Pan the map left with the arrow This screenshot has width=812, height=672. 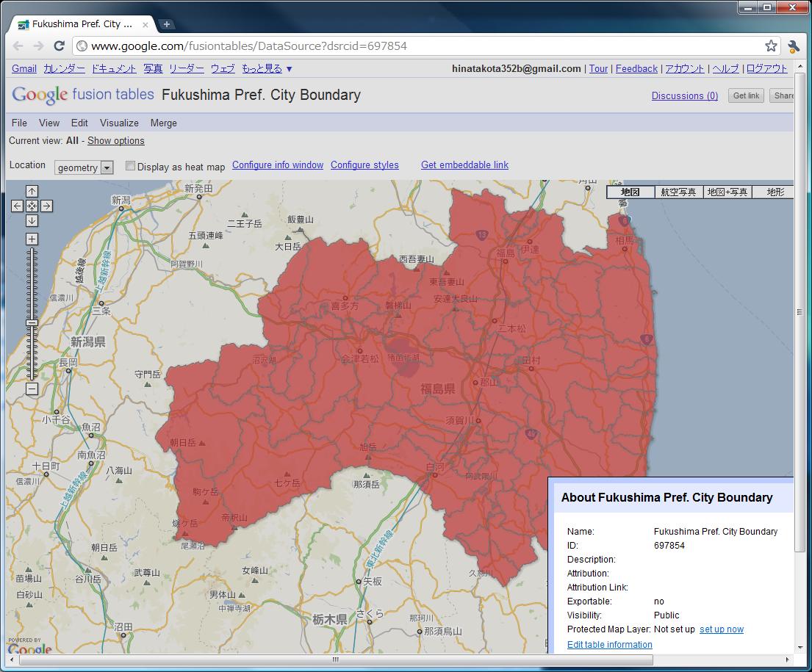pos(17,206)
